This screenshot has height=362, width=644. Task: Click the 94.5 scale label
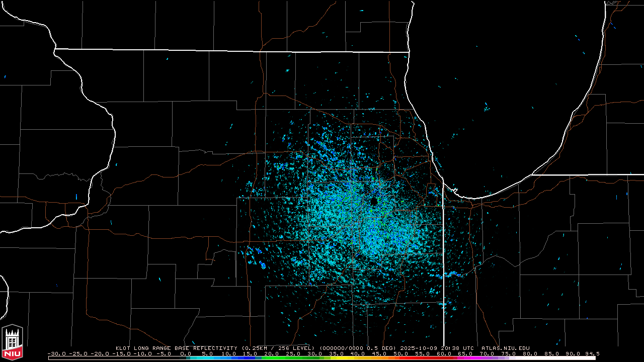pyautogui.click(x=592, y=354)
